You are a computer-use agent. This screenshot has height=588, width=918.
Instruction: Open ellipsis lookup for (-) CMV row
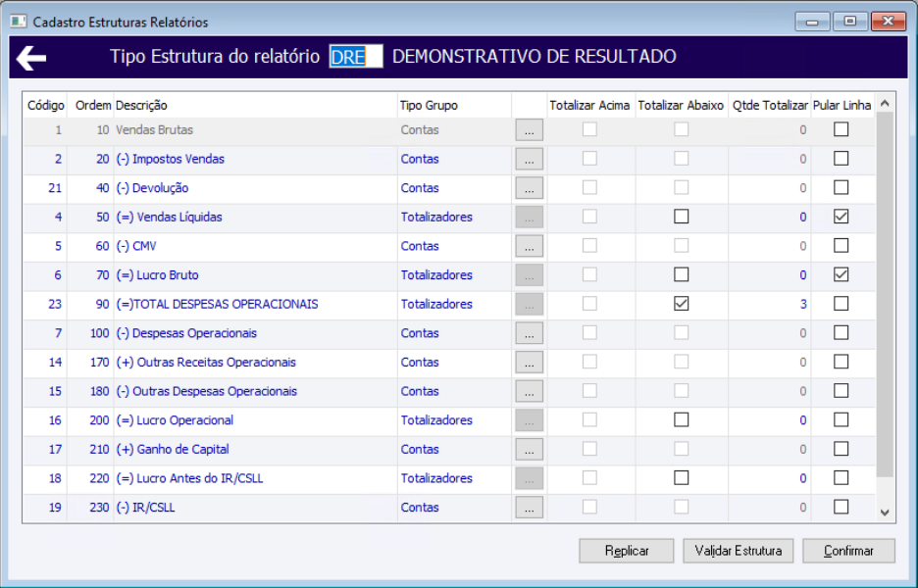[529, 246]
